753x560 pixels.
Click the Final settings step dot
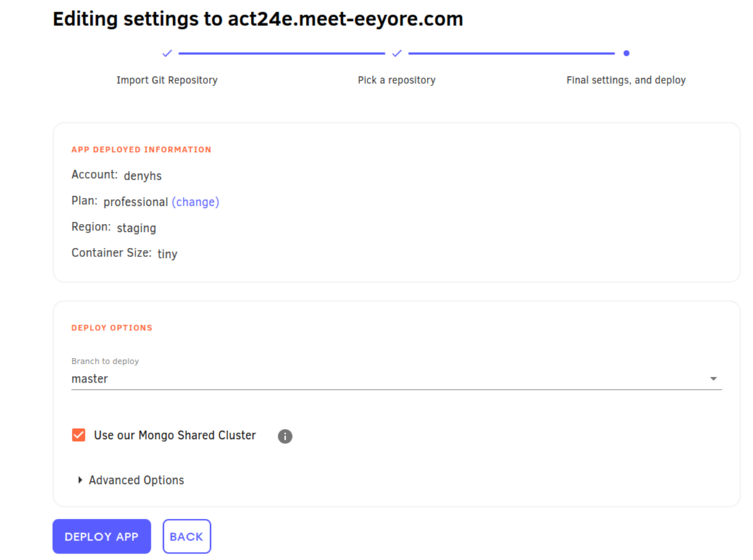626,54
